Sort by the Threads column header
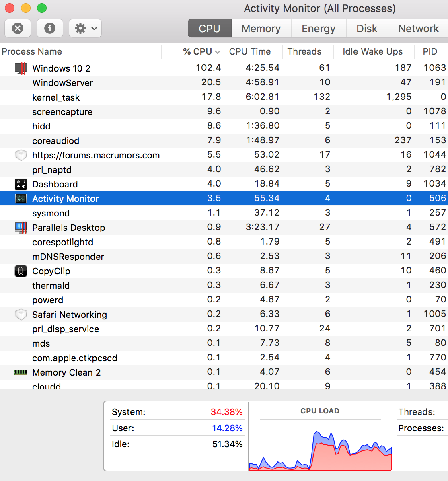 click(x=308, y=51)
